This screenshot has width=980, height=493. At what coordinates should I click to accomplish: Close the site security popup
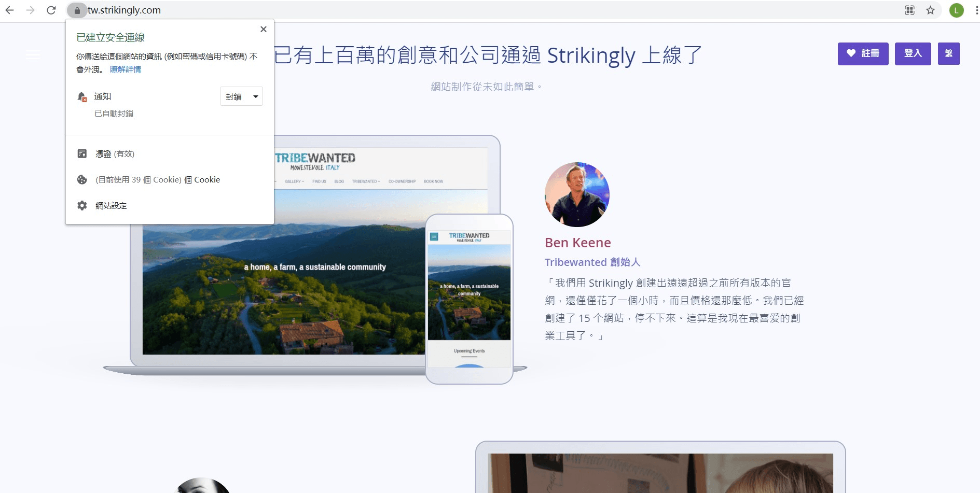(264, 30)
